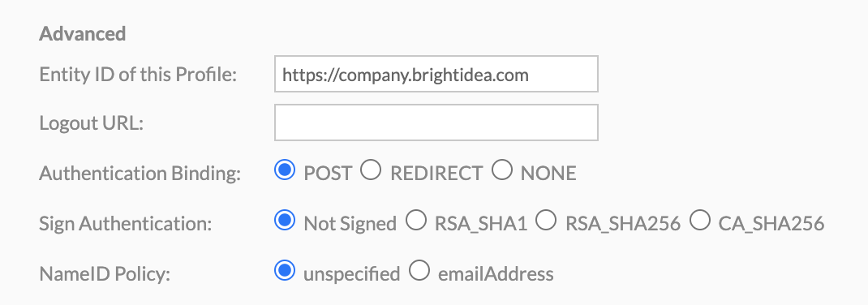Click the 'Sign Authentication:' label
The height and width of the screenshot is (305, 868).
pyautogui.click(x=126, y=224)
